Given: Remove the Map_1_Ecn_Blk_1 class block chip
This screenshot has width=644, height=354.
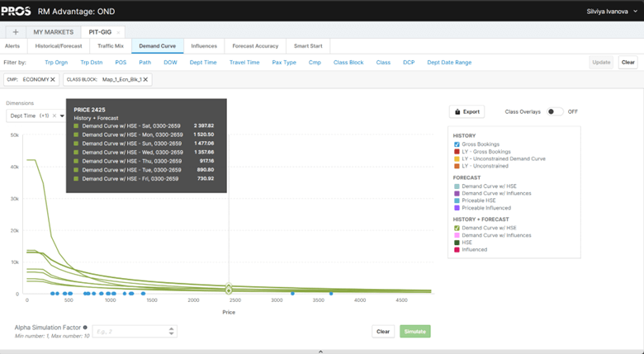Looking at the screenshot, I should (146, 80).
